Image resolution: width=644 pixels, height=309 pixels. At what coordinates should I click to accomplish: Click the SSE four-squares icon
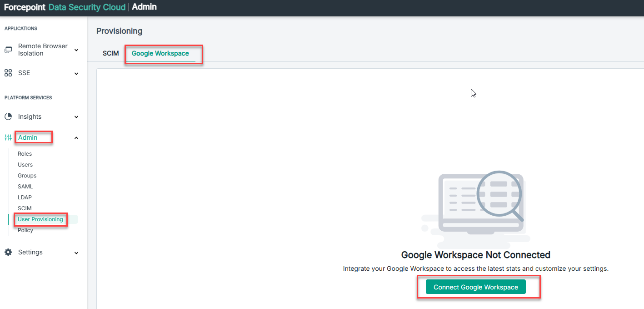click(x=8, y=73)
